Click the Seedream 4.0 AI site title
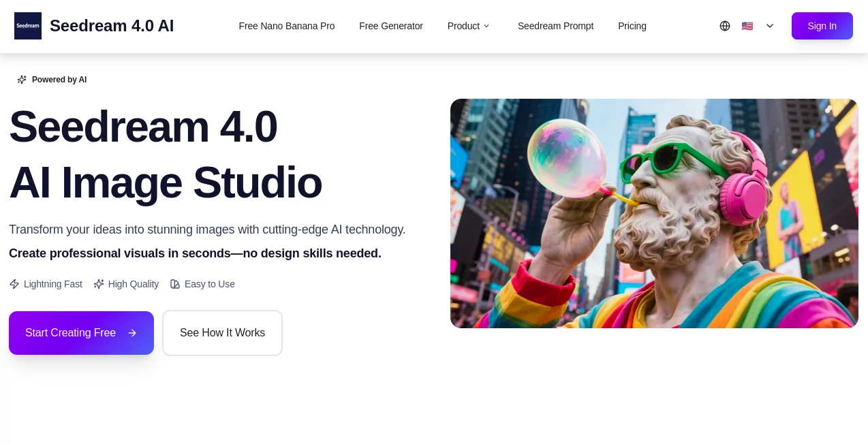 [x=112, y=26]
